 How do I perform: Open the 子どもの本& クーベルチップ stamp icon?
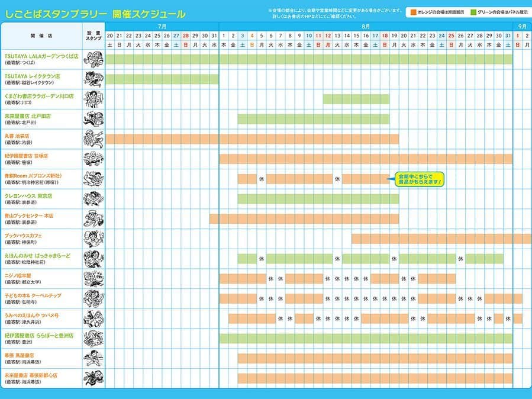tap(93, 298)
